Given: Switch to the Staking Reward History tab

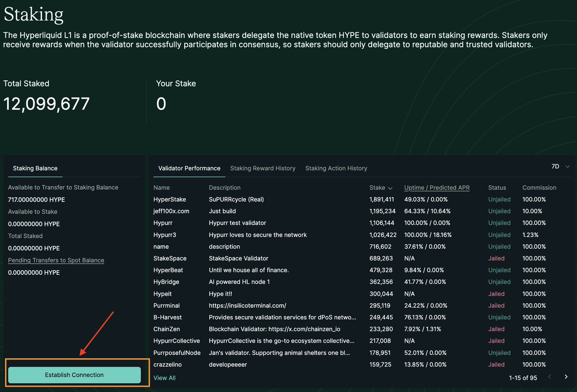Looking at the screenshot, I should point(263,168).
